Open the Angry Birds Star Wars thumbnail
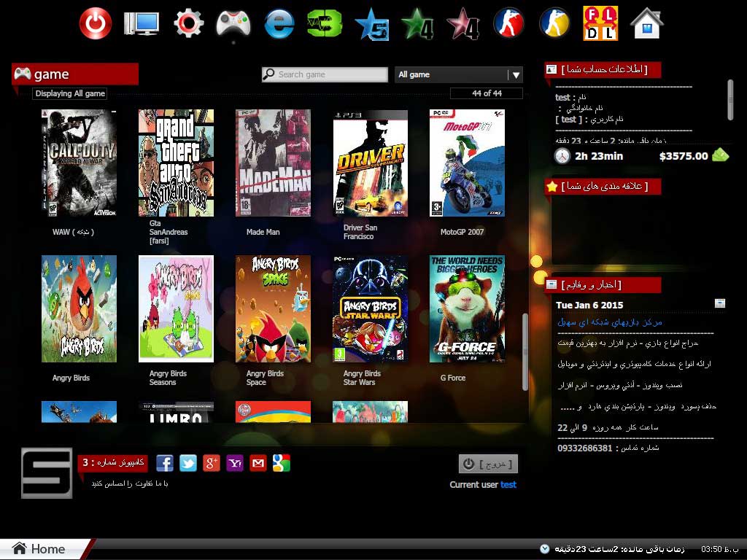The width and height of the screenshot is (747, 560). click(370, 308)
